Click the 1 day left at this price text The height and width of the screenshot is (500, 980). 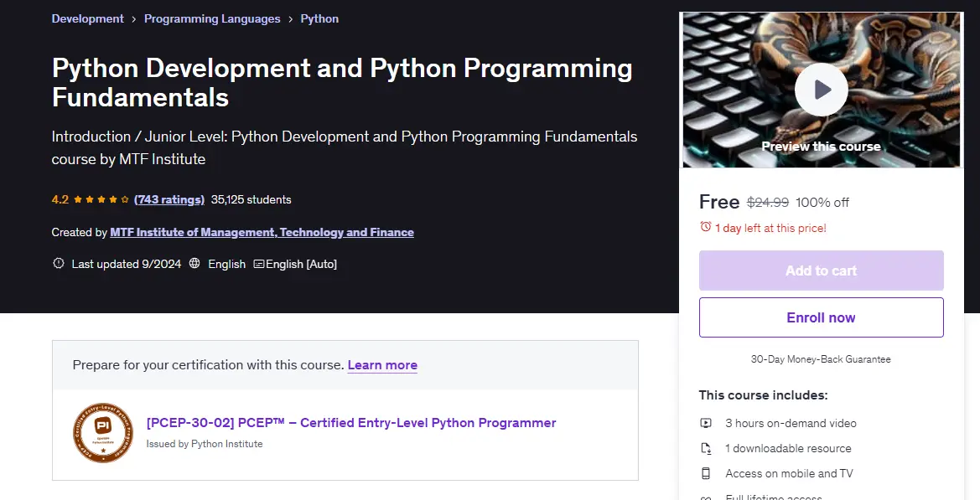tap(770, 229)
